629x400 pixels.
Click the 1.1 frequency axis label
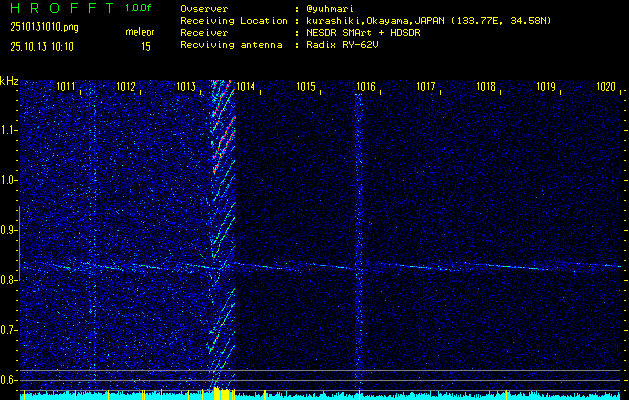coord(9,130)
